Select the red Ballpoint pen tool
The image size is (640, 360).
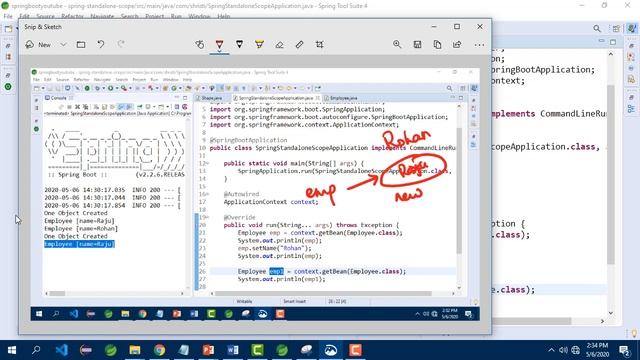click(x=220, y=44)
